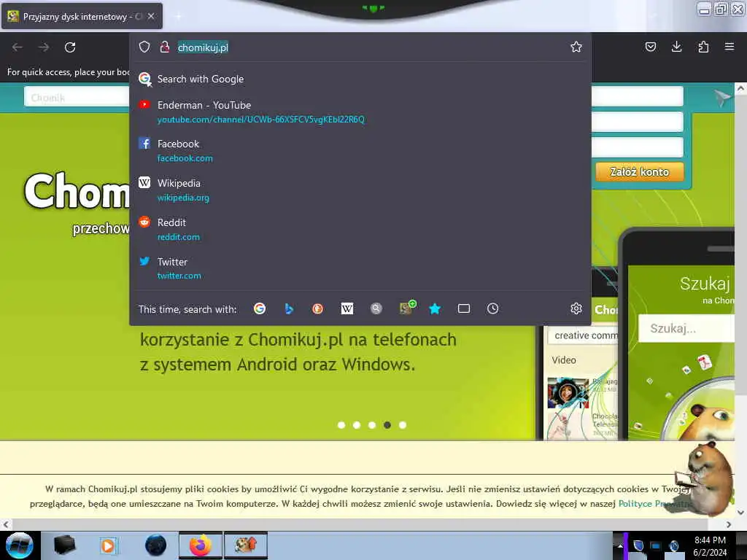The width and height of the screenshot is (747, 560).
Task: Open the Extensions puzzle icon
Action: point(703,47)
